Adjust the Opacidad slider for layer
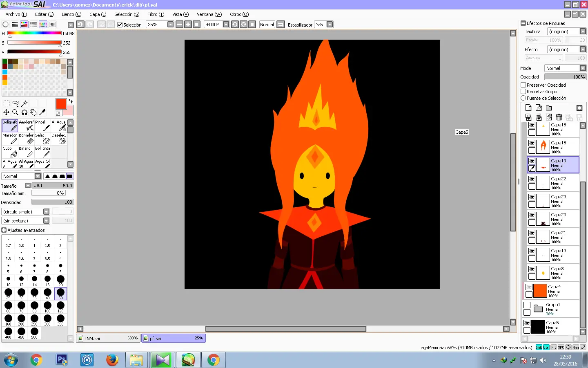The image size is (588, 368). point(566,77)
